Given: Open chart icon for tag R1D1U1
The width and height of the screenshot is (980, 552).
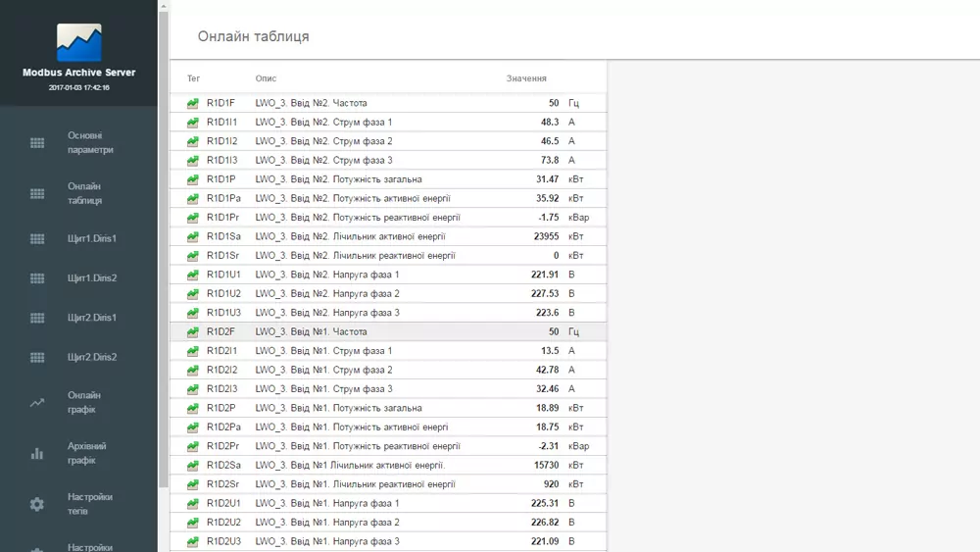Looking at the screenshot, I should coord(192,276).
